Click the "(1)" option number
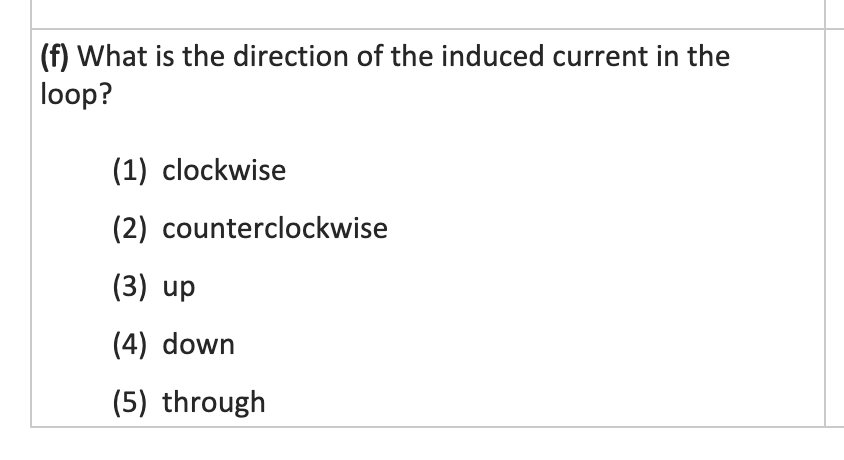The height and width of the screenshot is (460, 844). (x=129, y=171)
